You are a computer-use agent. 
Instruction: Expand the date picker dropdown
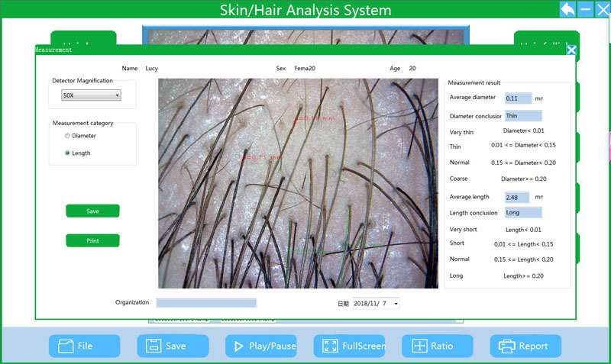396,304
